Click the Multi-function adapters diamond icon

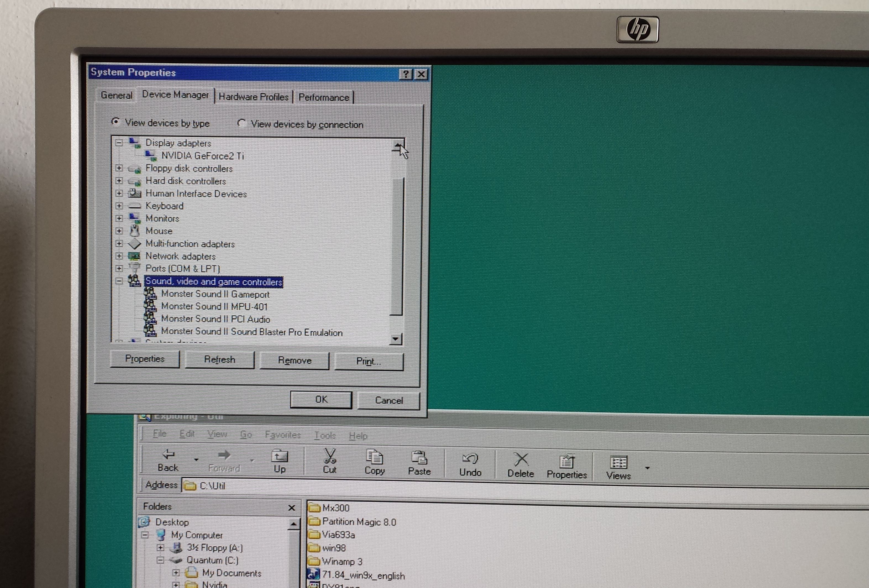(135, 243)
